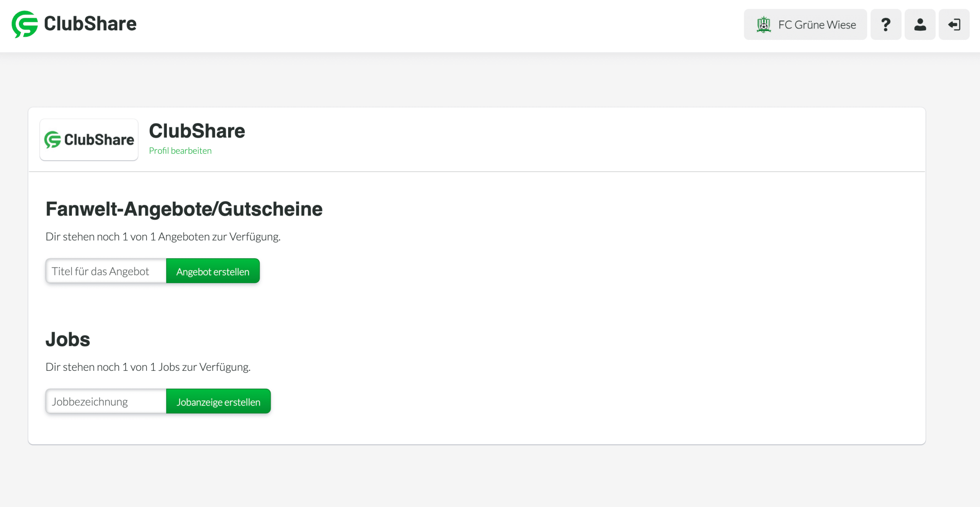Click the green ClubShare logo symbol in header

(24, 24)
